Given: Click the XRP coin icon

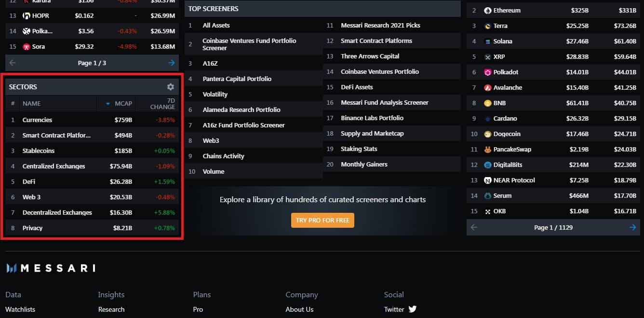Looking at the screenshot, I should click(x=488, y=57).
